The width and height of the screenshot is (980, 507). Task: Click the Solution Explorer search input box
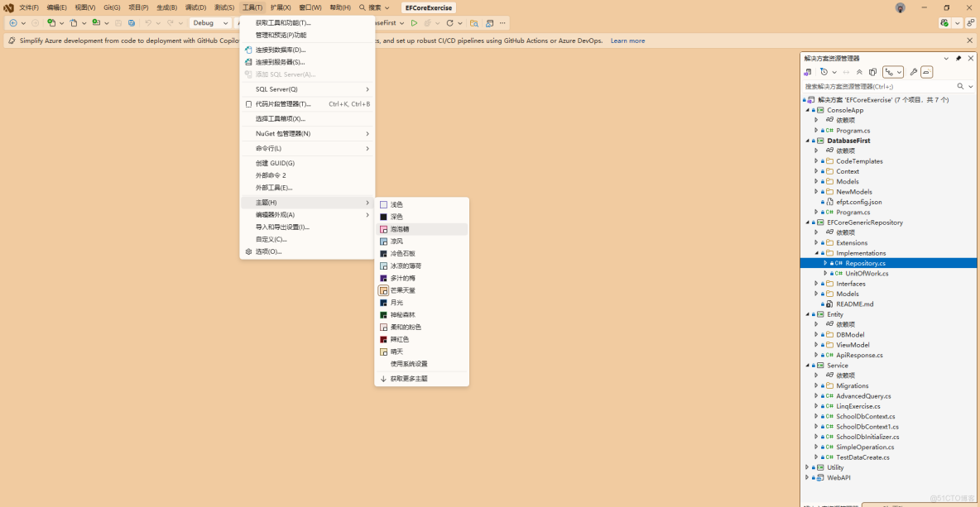point(869,86)
